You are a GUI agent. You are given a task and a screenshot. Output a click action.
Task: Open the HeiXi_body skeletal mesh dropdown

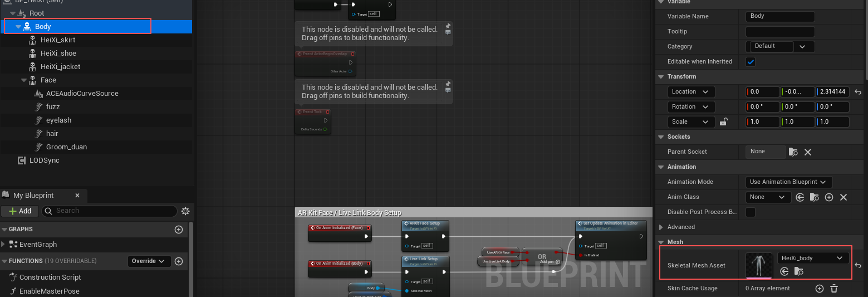tap(813, 258)
